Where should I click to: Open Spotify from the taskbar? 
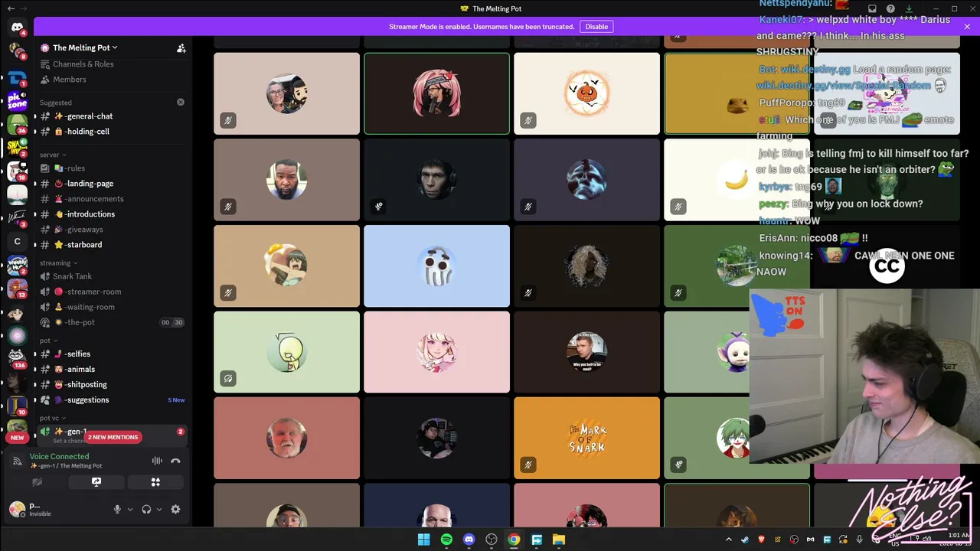446,540
